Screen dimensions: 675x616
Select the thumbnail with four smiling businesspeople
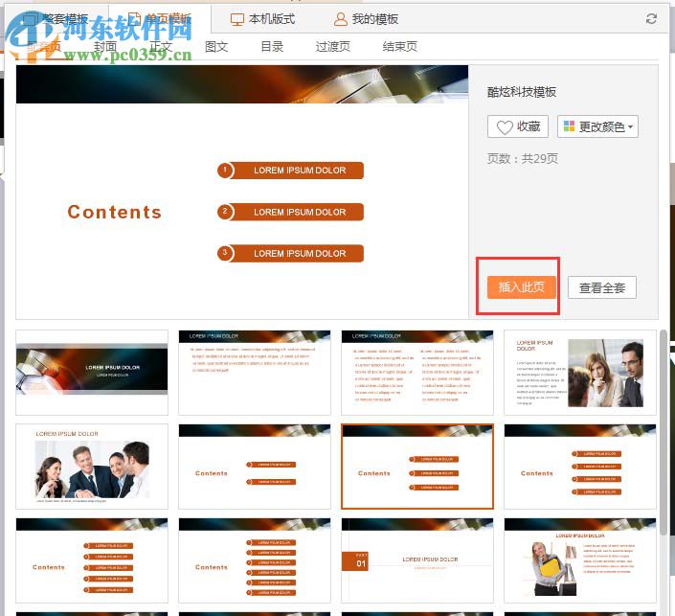(x=92, y=467)
